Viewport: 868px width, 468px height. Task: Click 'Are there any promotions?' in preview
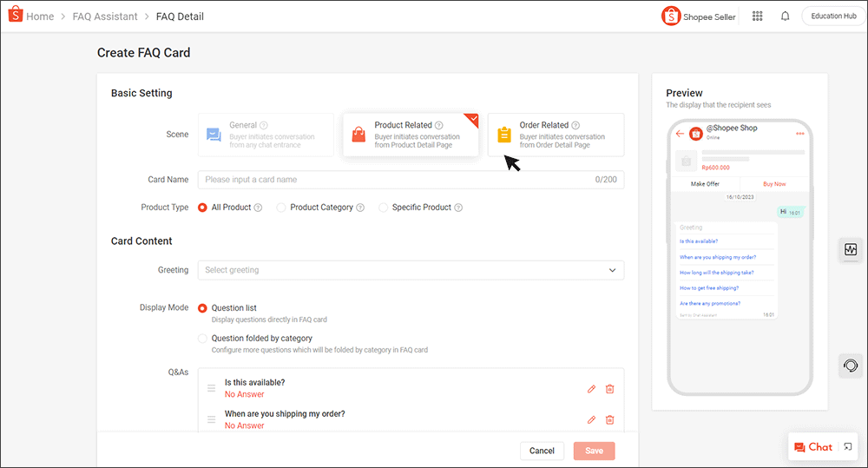tap(710, 304)
